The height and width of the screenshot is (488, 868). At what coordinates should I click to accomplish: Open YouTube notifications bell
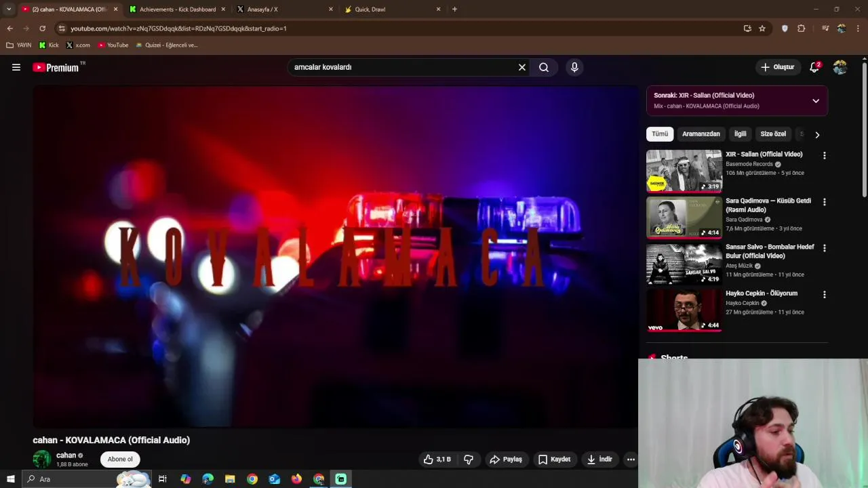(x=814, y=67)
